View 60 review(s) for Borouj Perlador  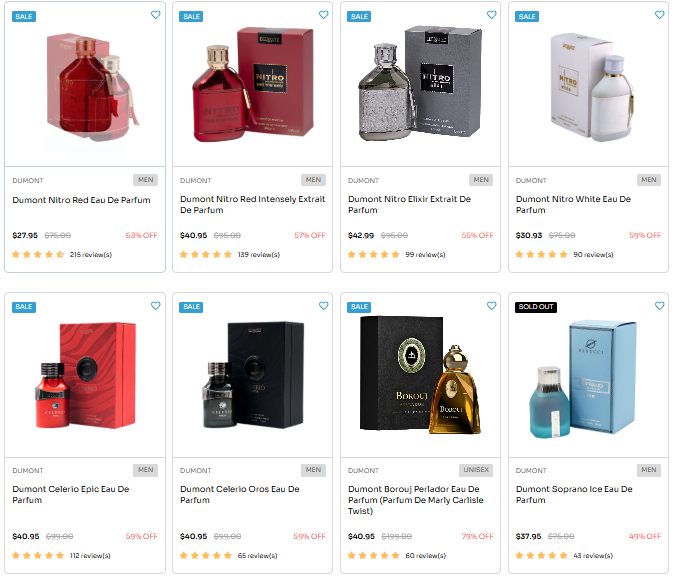tap(425, 556)
